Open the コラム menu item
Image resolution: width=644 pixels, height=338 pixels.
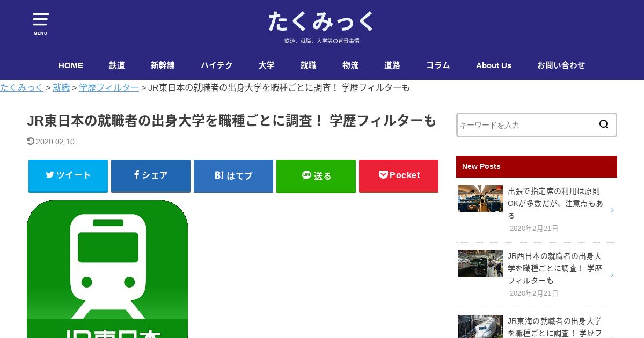(438, 65)
